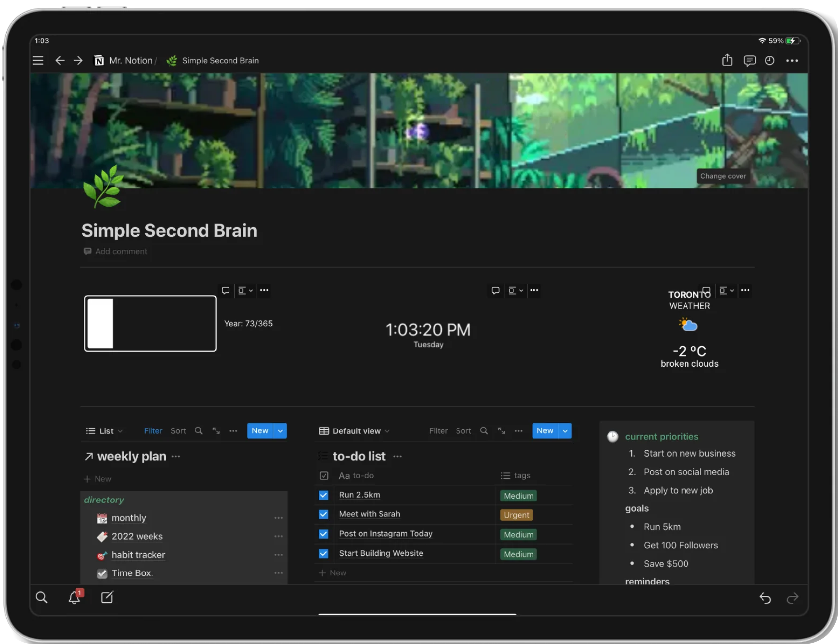Open the habit tracker page

[x=138, y=555]
